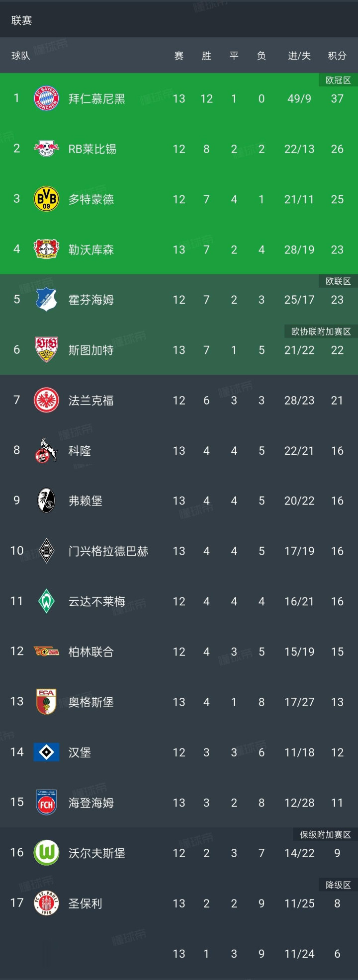This screenshot has width=358, height=980.
Task: Tap the Werder Bremen green diamond
Action: (46, 601)
